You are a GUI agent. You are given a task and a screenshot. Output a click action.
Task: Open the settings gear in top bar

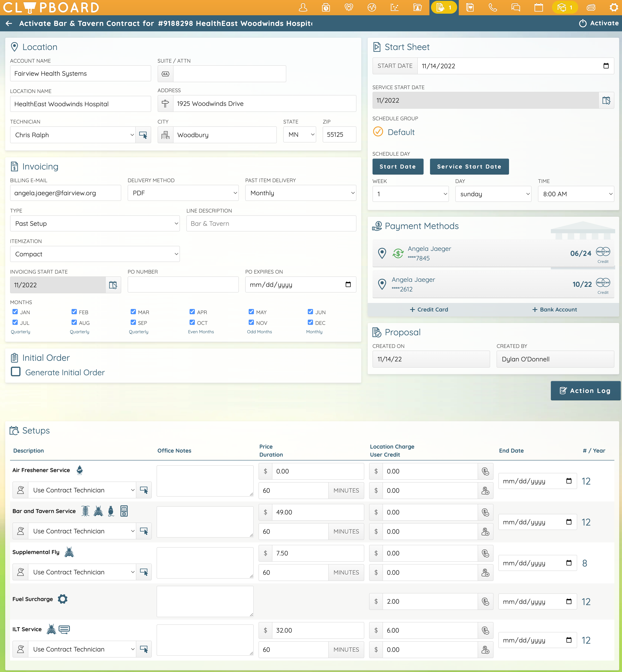pos(614,7)
